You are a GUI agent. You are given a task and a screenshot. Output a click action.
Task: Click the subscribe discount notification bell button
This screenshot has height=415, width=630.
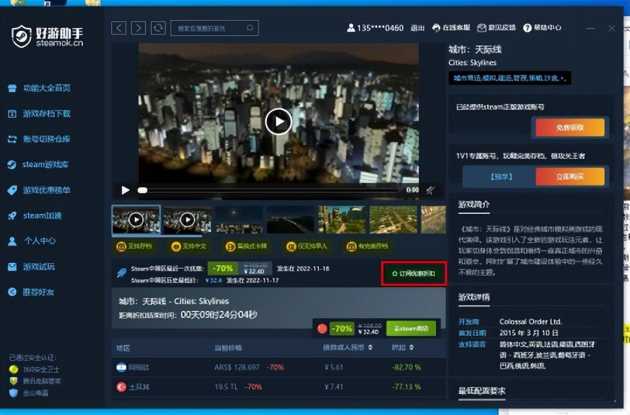414,274
